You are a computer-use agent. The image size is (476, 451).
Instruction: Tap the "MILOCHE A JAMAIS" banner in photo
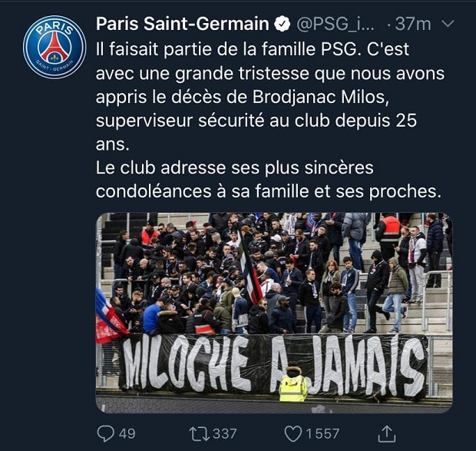273,364
